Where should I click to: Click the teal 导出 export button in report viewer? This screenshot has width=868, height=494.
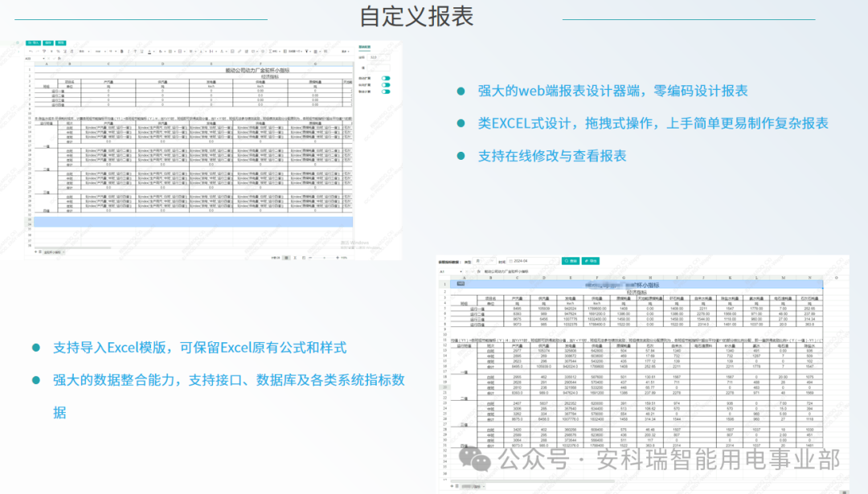[x=590, y=261]
